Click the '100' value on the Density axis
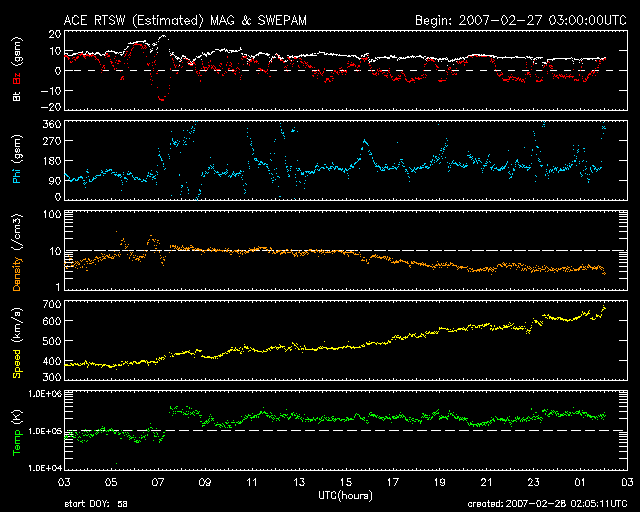Screen dimensions: 640x512 pyautogui.click(x=52, y=214)
